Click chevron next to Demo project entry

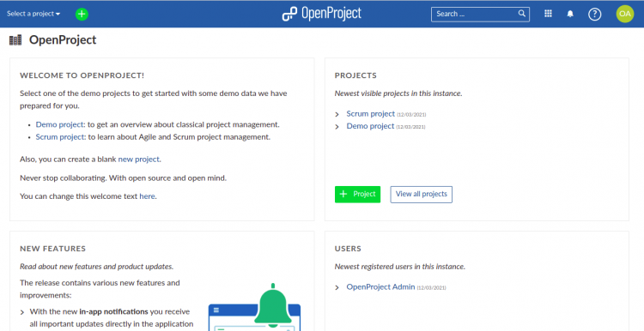(337, 127)
